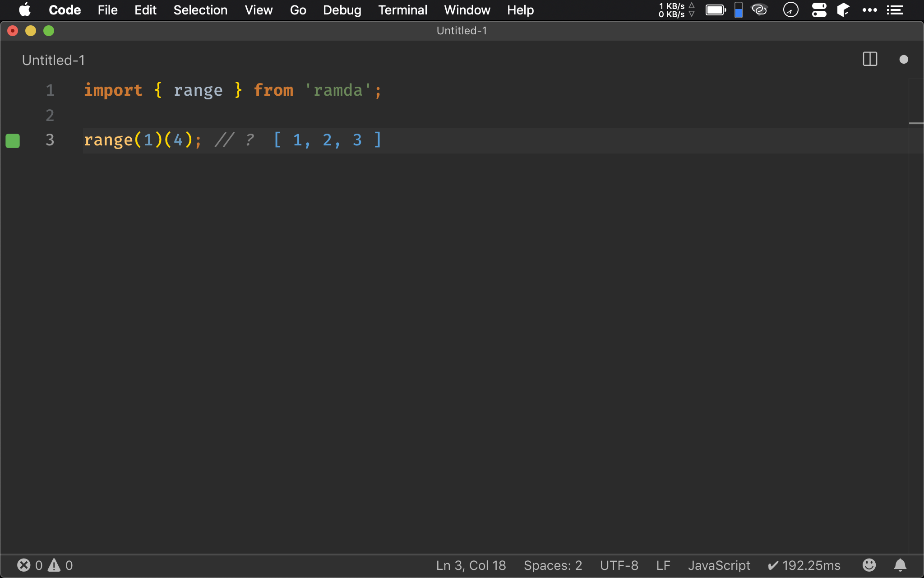The height and width of the screenshot is (578, 924).
Task: Open the Apple menu
Action: click(25, 9)
